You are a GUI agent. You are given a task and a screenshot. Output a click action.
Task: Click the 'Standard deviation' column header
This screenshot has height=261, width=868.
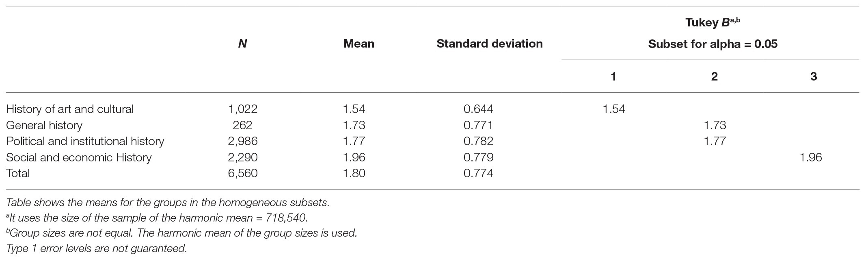tap(489, 43)
